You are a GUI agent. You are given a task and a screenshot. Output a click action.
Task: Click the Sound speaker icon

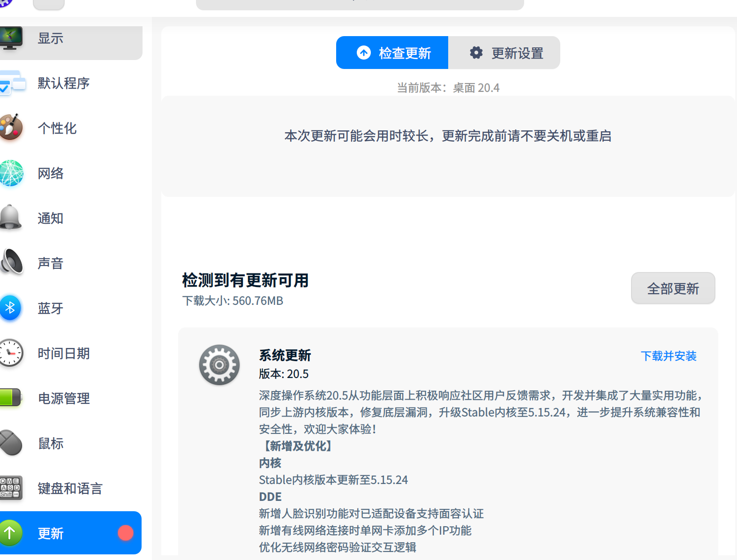pyautogui.click(x=11, y=262)
